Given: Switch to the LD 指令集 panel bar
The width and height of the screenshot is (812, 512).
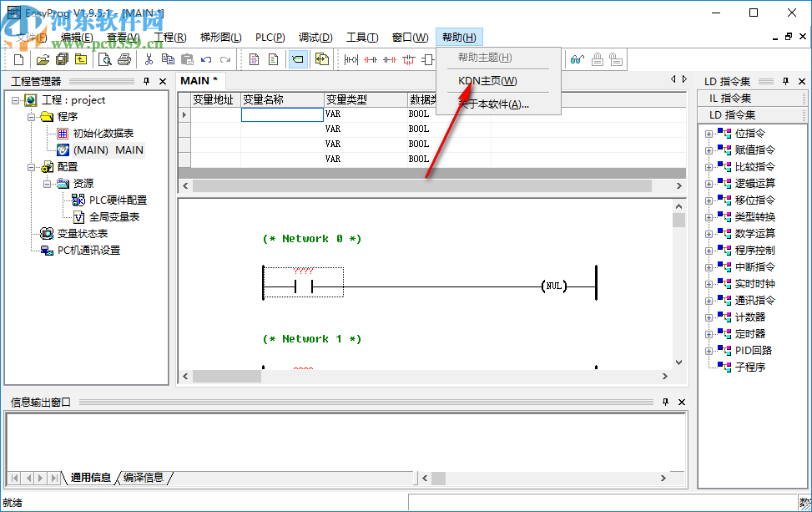Looking at the screenshot, I should (751, 115).
